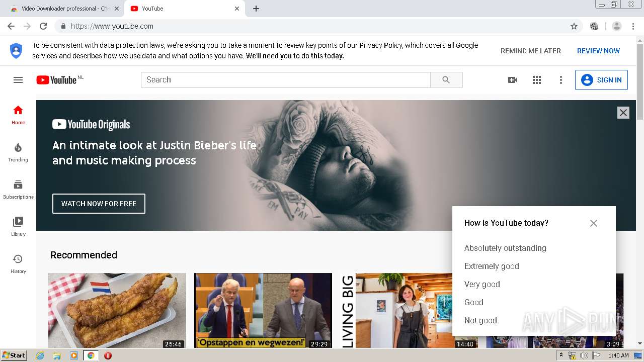Click WATCH NOW FOR FREE

99,204
